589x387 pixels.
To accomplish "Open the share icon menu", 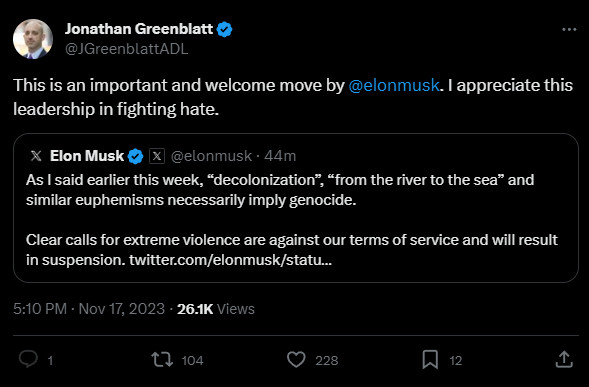I will point(564,359).
